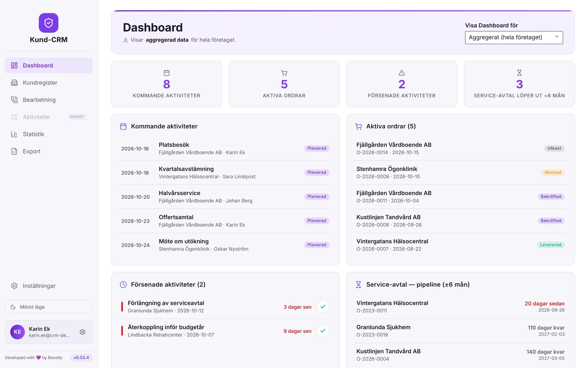Open Bearbetning section
This screenshot has height=368, width=588.
[49, 100]
